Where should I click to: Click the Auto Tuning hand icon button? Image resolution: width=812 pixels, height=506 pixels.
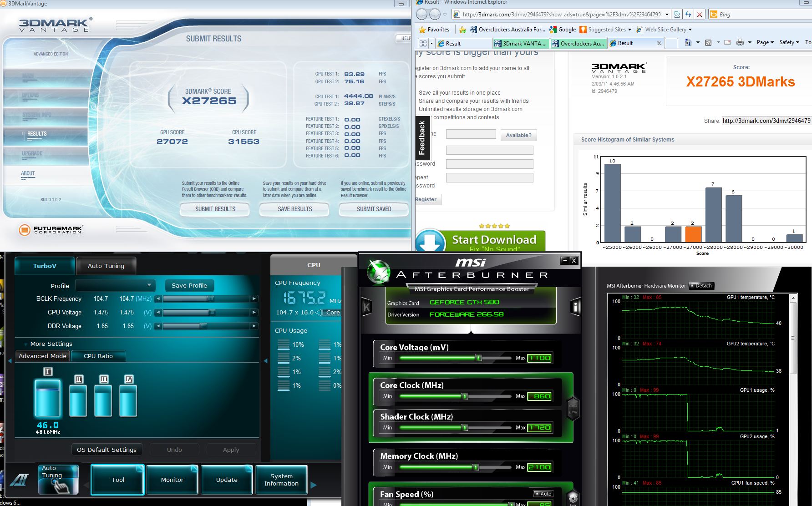tap(58, 479)
